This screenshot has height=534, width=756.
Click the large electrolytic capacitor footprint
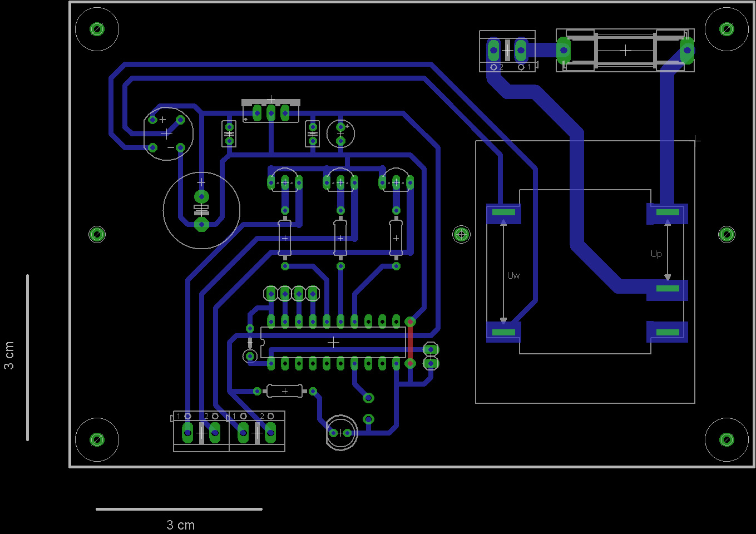(x=201, y=210)
